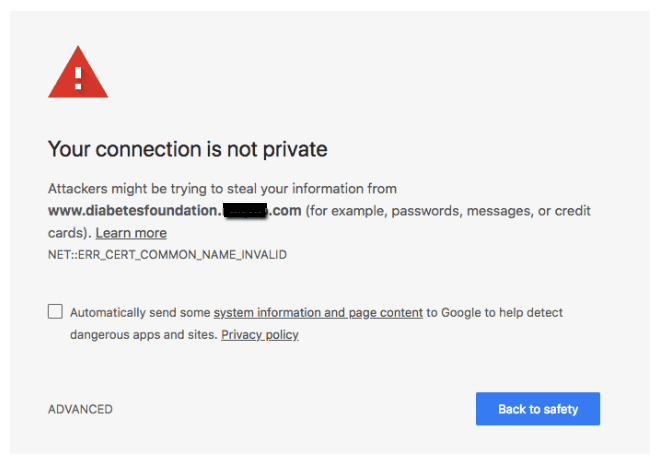Enable automatic report sending checkbox
The image size is (661, 465).
55,312
